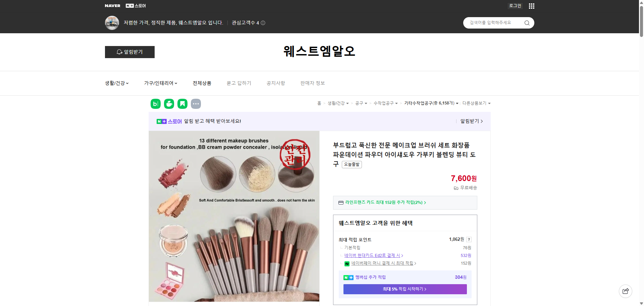Click the card icon in the 라인프렌즈 row
The height and width of the screenshot is (306, 644).
(x=340, y=203)
